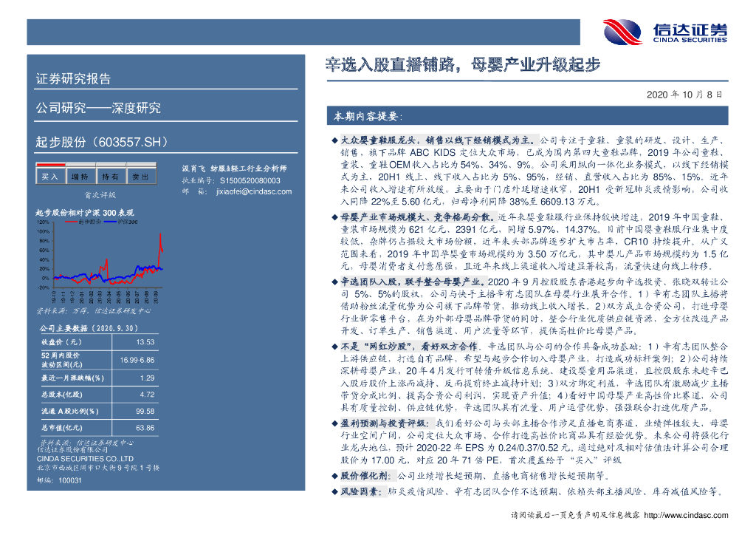Click the Cinda Securities logo

click(665, 31)
